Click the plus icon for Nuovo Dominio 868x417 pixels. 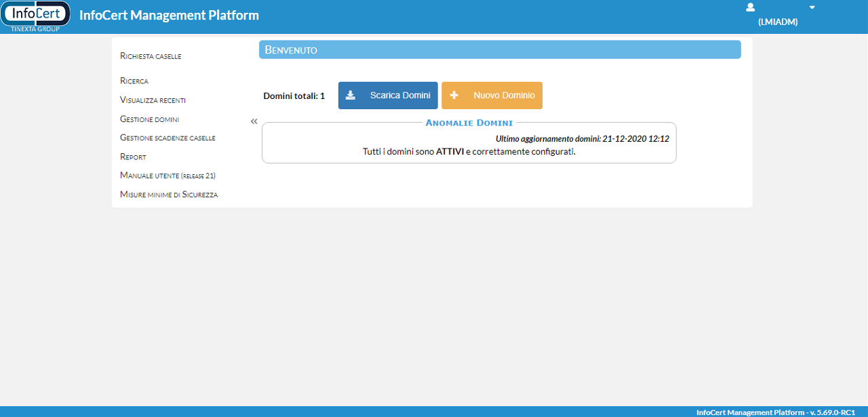454,96
